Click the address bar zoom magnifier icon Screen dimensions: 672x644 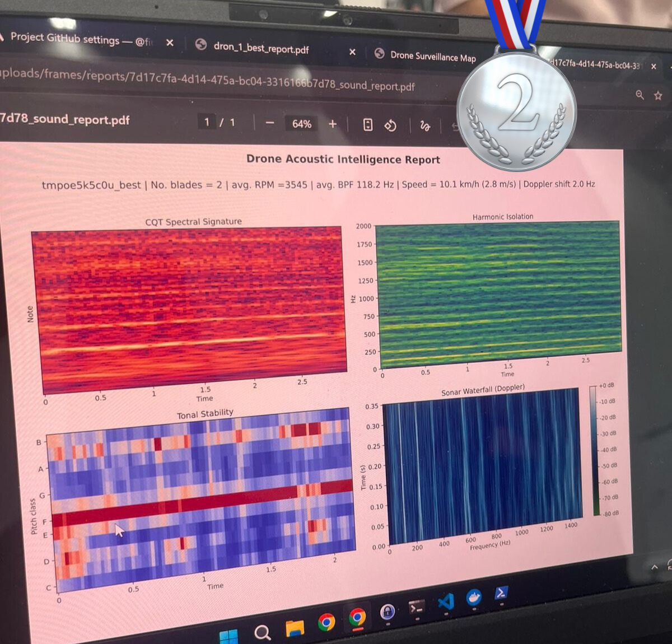pos(640,95)
